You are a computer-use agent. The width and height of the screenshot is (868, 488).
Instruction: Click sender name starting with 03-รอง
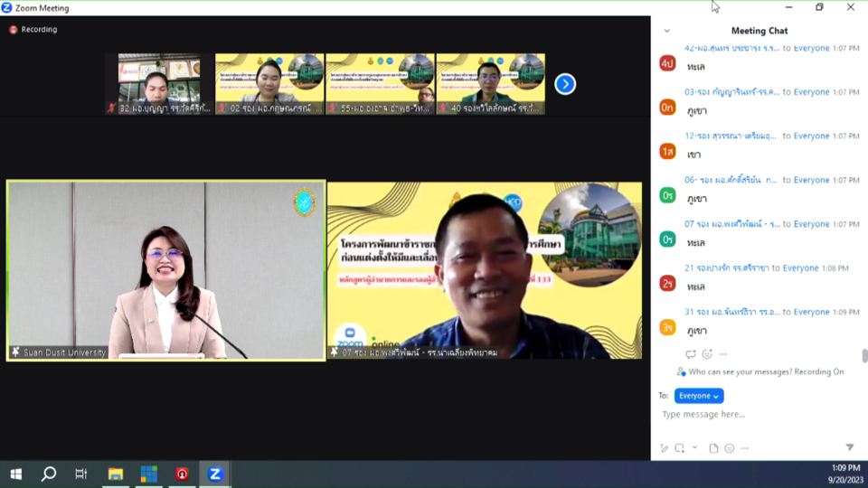[731, 92]
